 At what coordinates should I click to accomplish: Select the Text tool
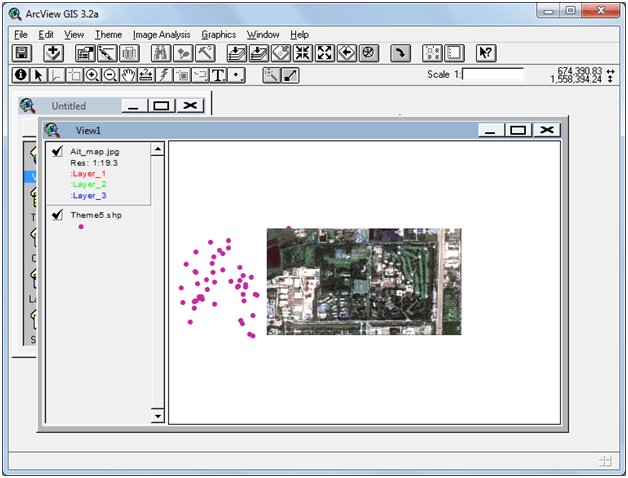pyautogui.click(x=217, y=75)
